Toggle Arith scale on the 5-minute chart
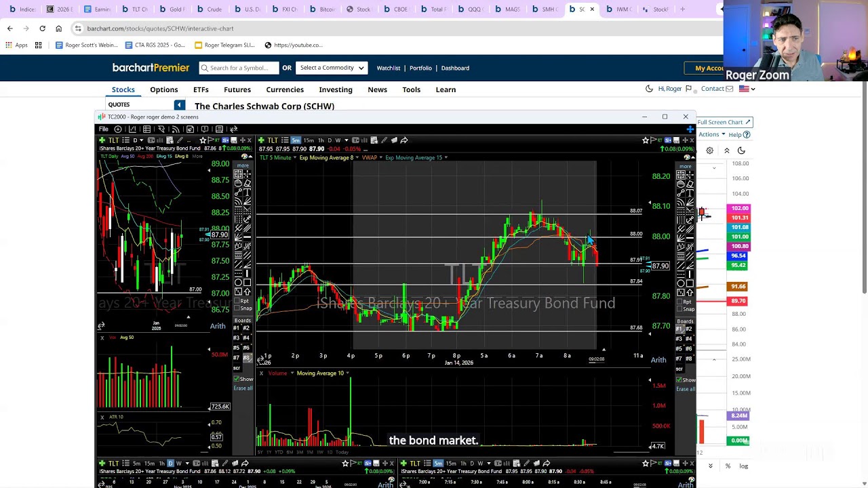The image size is (868, 488). coord(658,360)
